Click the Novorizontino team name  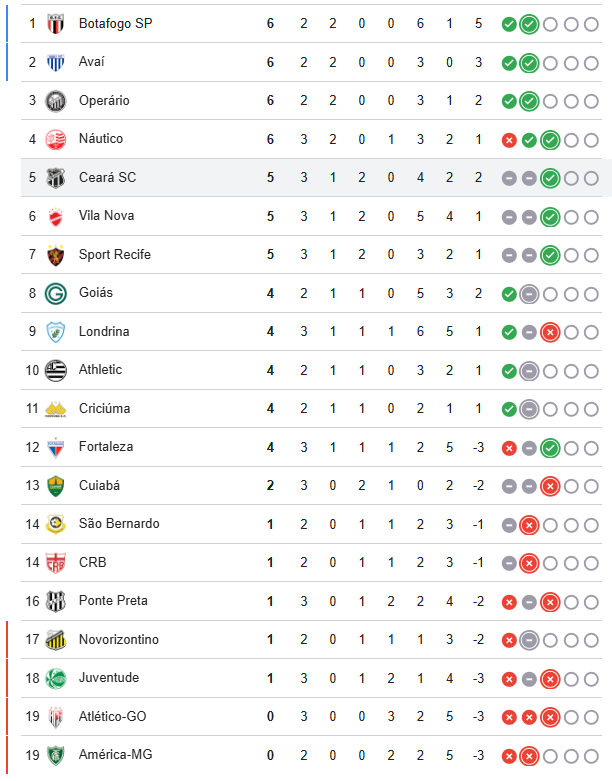(x=118, y=640)
